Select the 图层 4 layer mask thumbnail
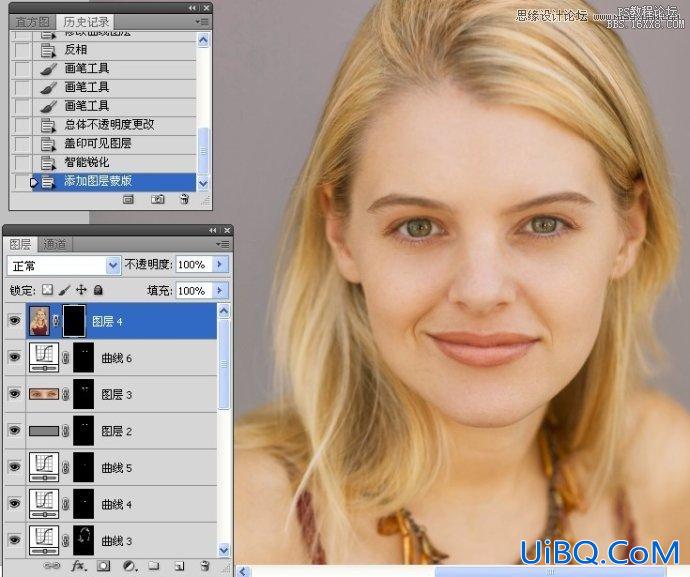 [74, 321]
